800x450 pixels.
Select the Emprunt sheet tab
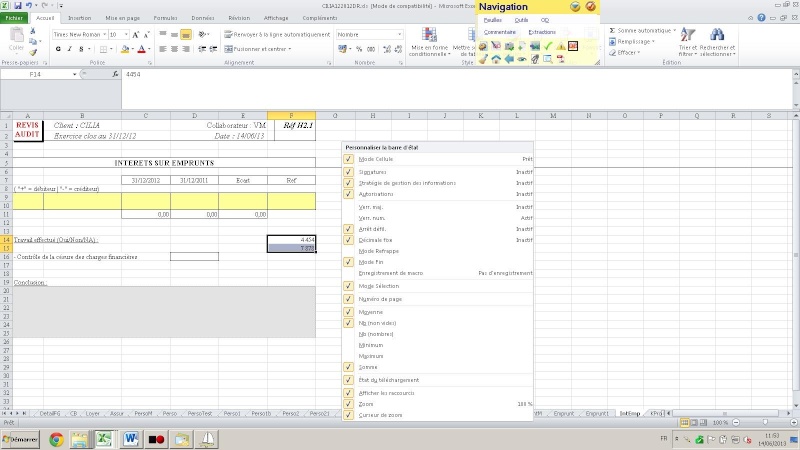(563, 414)
